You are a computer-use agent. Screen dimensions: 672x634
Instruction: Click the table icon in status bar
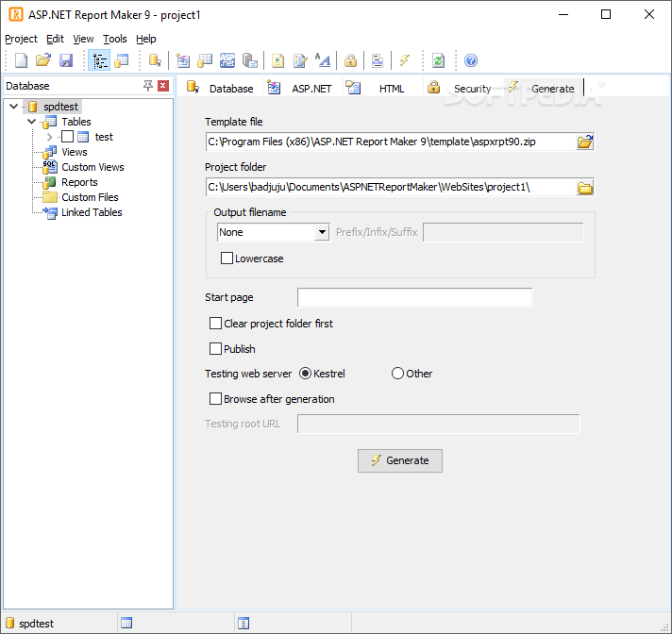[x=126, y=623]
